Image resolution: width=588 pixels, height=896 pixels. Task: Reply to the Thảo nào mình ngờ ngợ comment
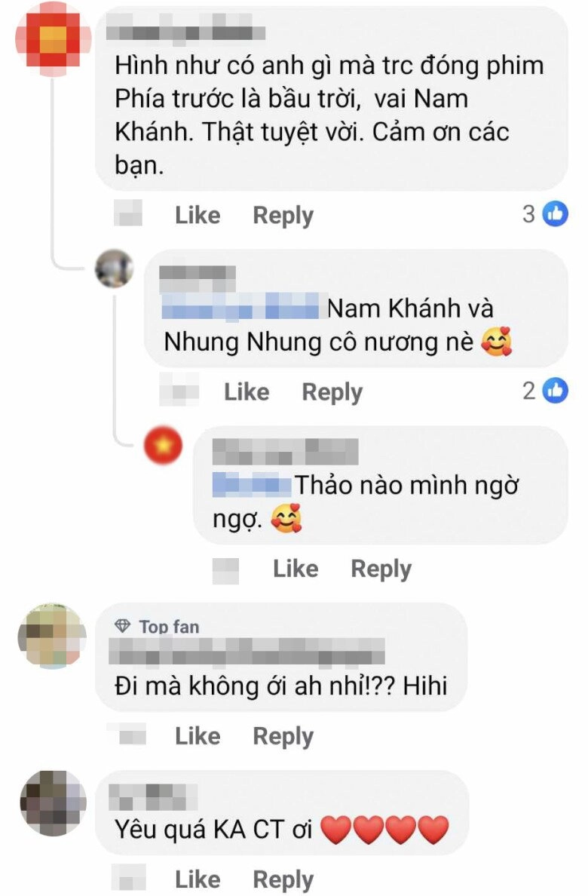tap(381, 569)
